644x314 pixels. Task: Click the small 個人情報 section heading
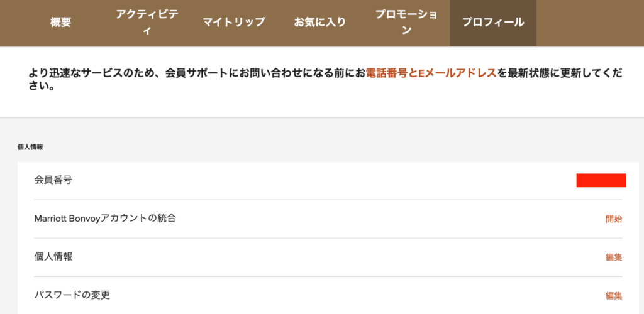pyautogui.click(x=30, y=148)
